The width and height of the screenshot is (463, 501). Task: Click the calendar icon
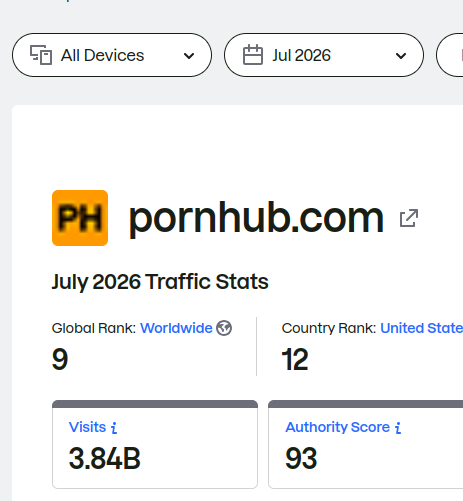[x=253, y=55]
